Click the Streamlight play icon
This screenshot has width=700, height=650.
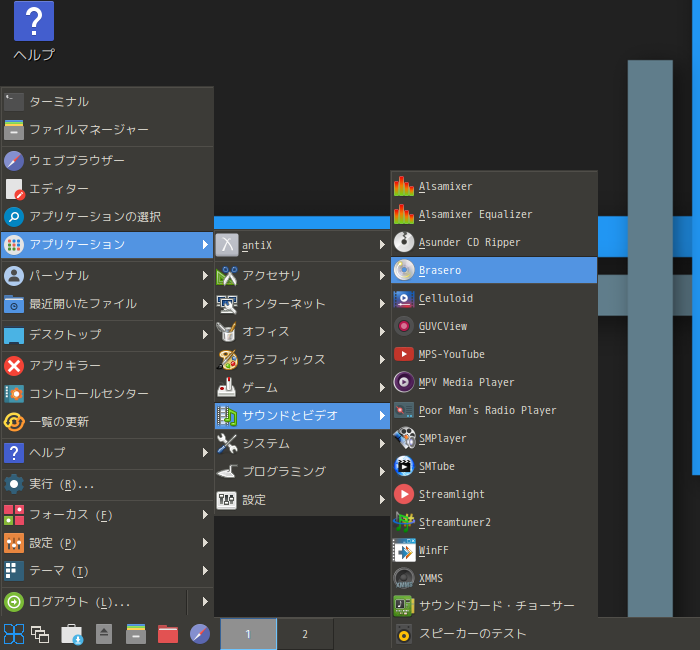tap(404, 495)
